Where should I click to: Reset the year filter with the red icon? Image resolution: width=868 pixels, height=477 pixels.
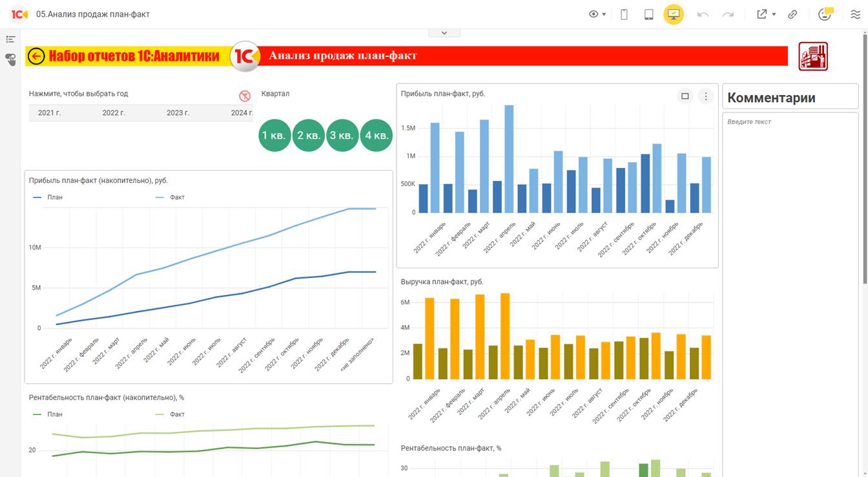pos(245,96)
